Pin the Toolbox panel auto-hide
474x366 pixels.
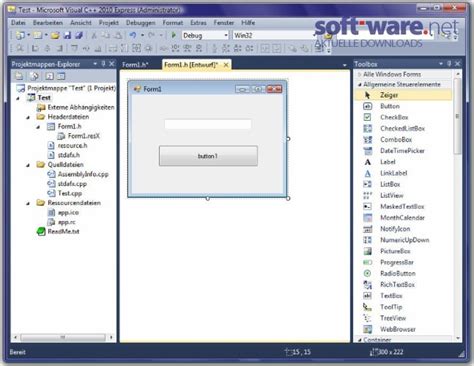click(x=449, y=63)
